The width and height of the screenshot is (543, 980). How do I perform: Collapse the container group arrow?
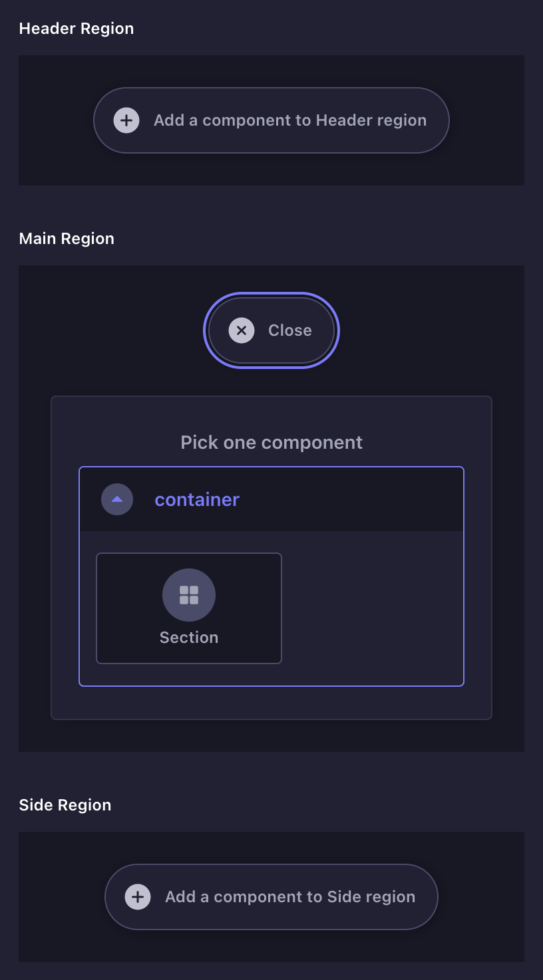117,499
